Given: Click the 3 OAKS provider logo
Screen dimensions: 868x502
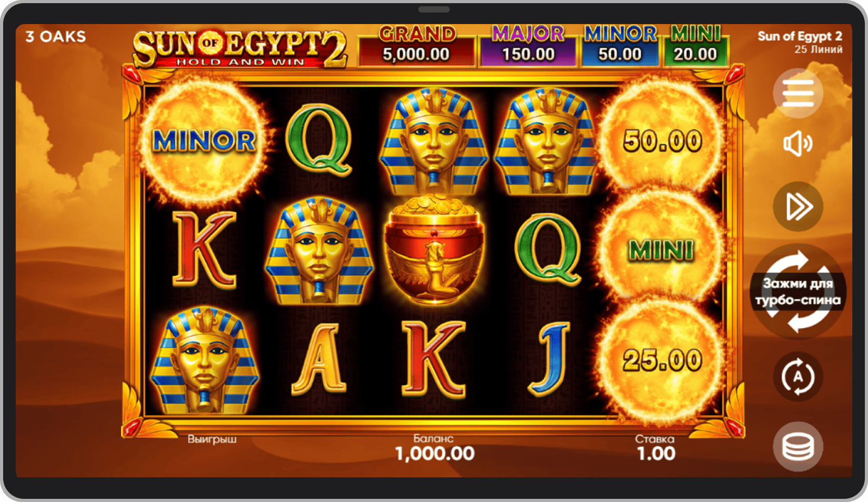Looking at the screenshot, I should tap(56, 37).
